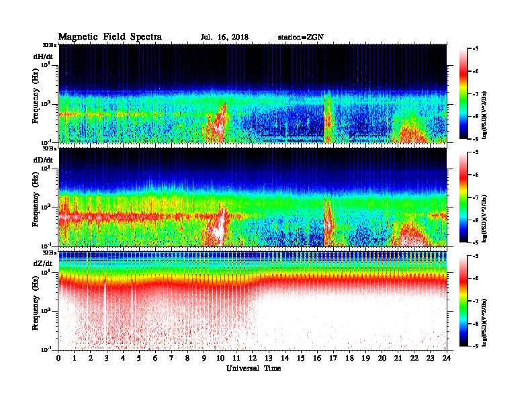Click hour tick label '15' on time axis
532x411 pixels.
(x=301, y=359)
